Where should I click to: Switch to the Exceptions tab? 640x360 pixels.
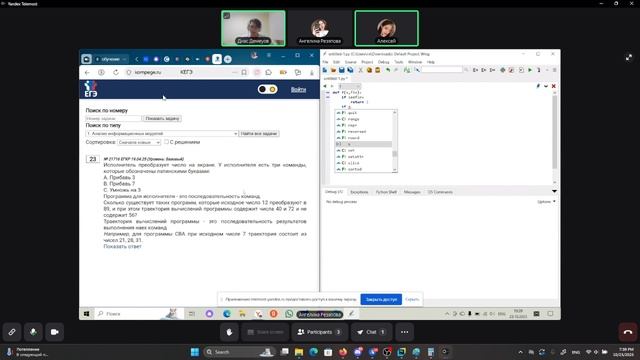(x=359, y=192)
